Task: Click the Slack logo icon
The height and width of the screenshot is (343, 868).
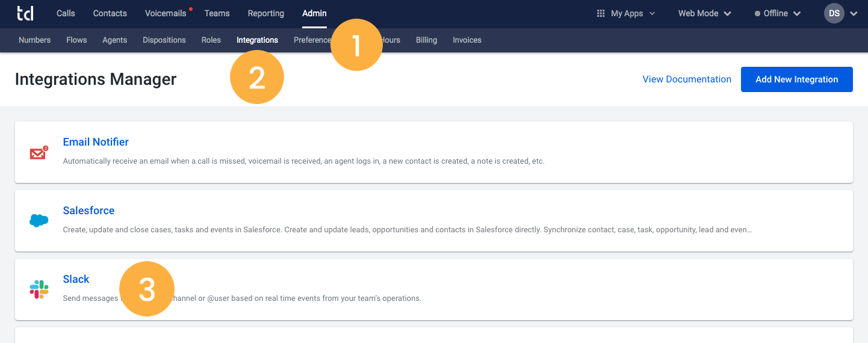Action: tap(39, 289)
